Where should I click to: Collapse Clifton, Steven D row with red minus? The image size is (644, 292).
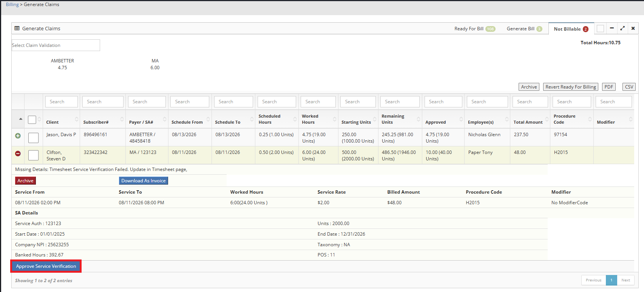(18, 154)
